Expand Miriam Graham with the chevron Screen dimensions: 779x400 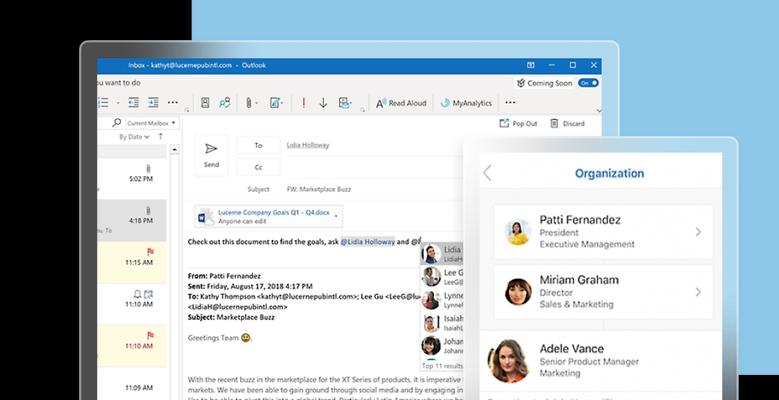[x=698, y=292]
